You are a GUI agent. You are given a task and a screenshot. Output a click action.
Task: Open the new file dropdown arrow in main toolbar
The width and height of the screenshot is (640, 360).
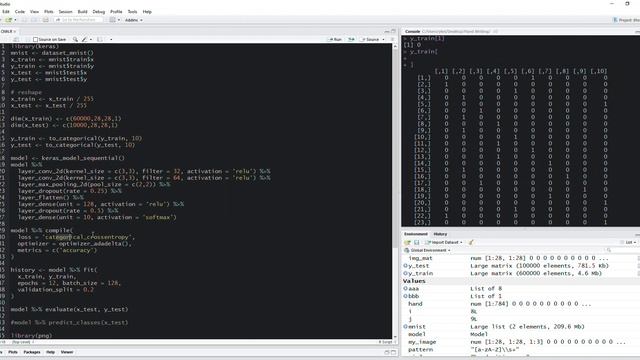click(x=2, y=20)
